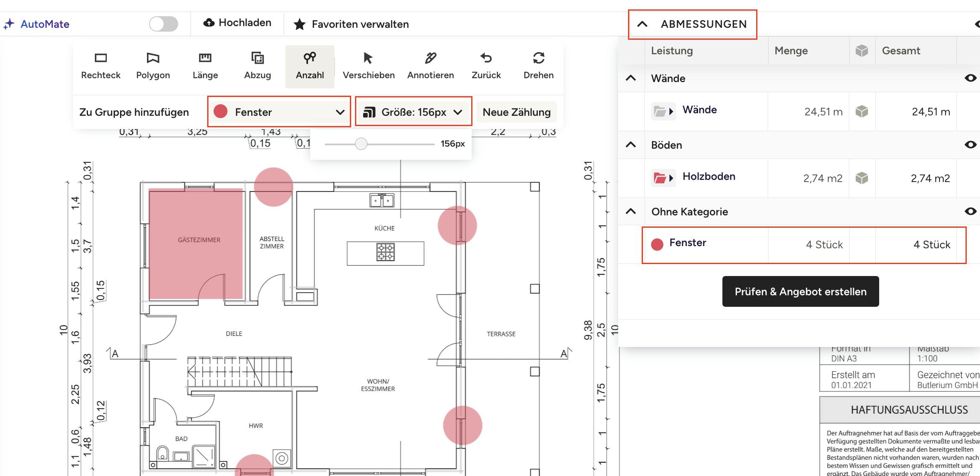Toggle the AutoMate switch

click(x=164, y=24)
